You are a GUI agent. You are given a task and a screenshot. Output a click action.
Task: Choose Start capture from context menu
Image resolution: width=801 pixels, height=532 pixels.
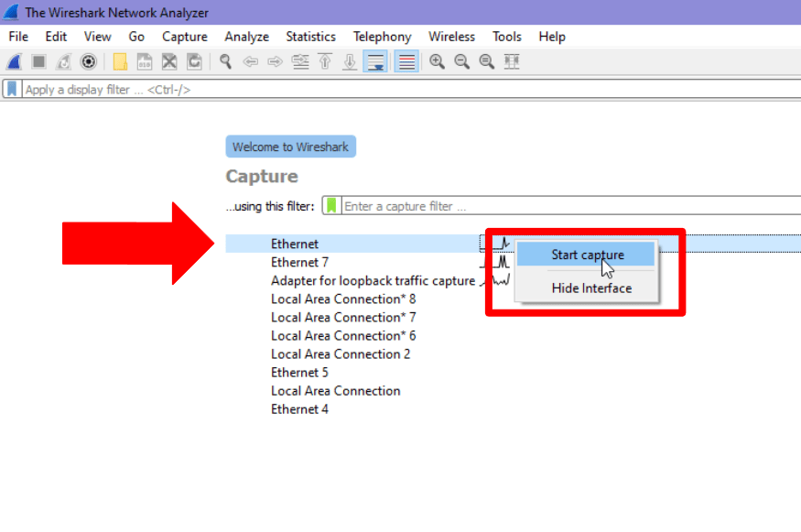coord(586,254)
